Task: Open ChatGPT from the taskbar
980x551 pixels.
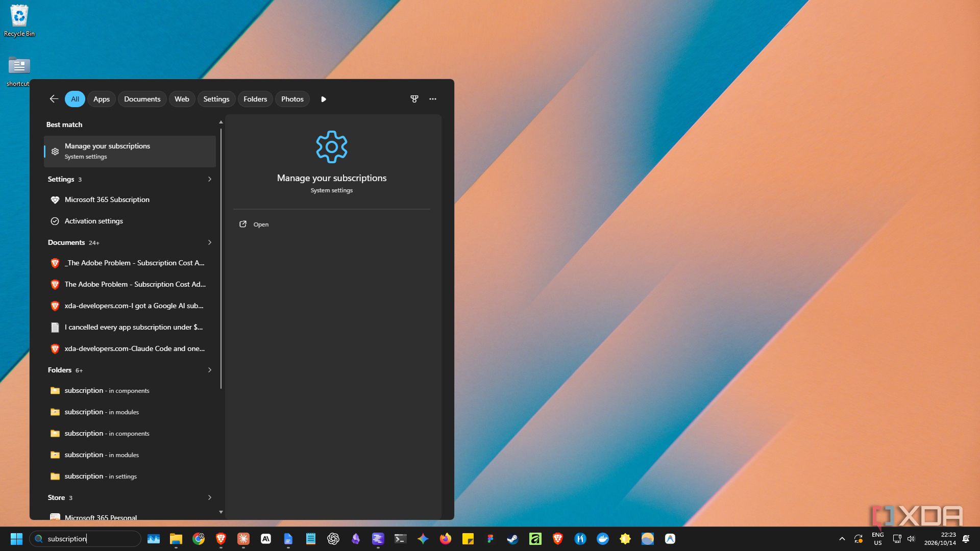Action: 333,539
